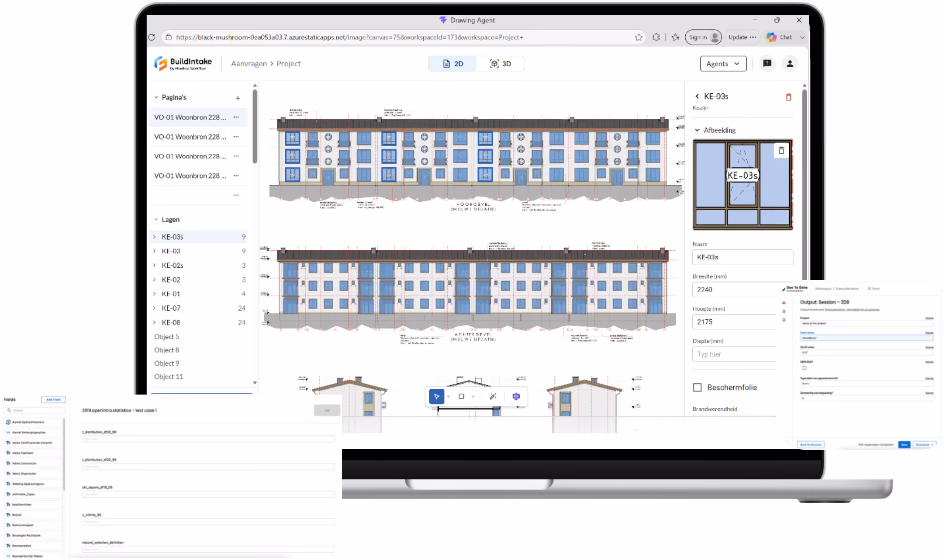Select the Project breadcrumb item
This screenshot has height=560, width=944.
point(288,64)
